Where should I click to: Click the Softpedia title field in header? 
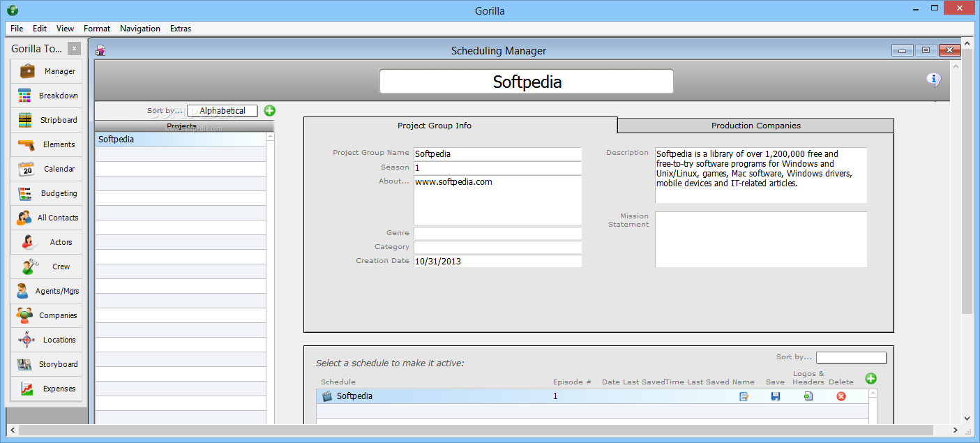point(527,82)
